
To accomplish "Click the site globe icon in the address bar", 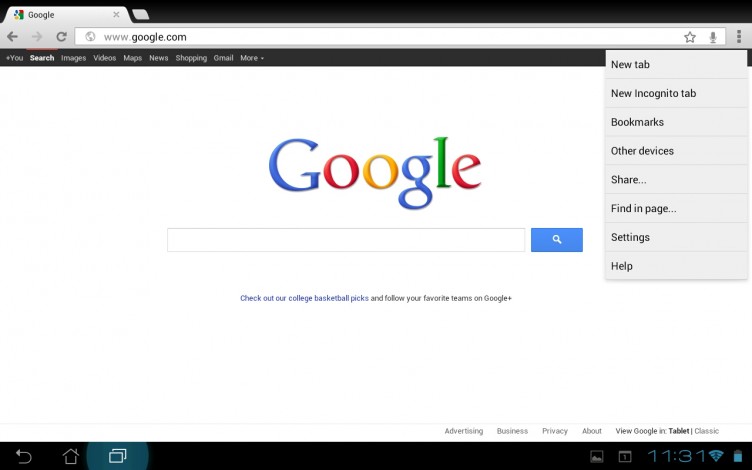I will 90,36.
